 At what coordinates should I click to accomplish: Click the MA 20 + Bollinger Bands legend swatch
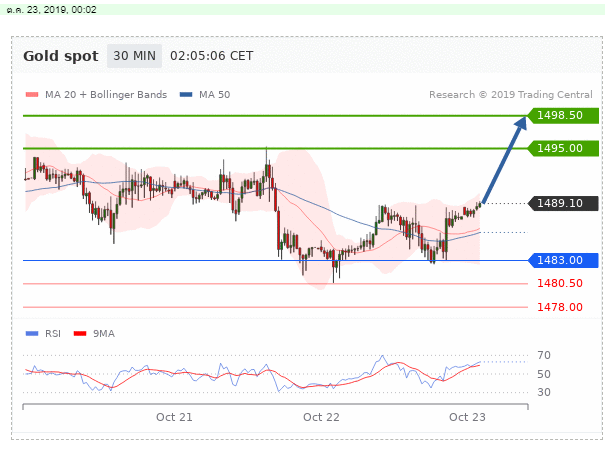pyautogui.click(x=32, y=95)
